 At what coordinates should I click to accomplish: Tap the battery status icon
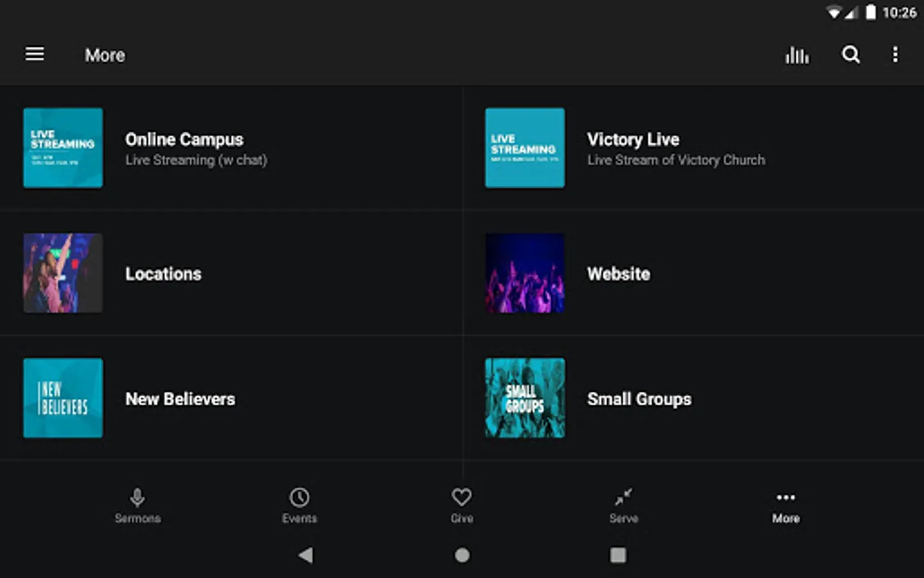(x=870, y=12)
